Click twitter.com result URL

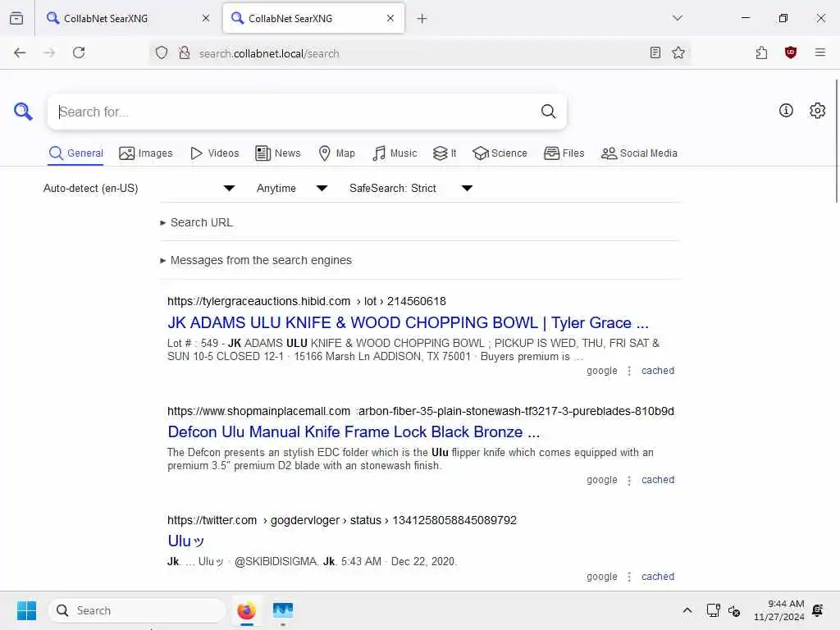click(x=342, y=520)
